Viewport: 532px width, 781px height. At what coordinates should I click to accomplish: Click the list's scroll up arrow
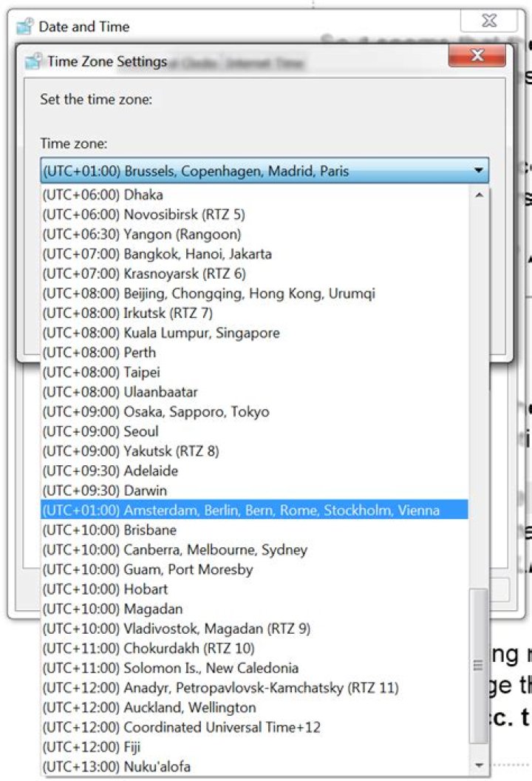pyautogui.click(x=479, y=195)
